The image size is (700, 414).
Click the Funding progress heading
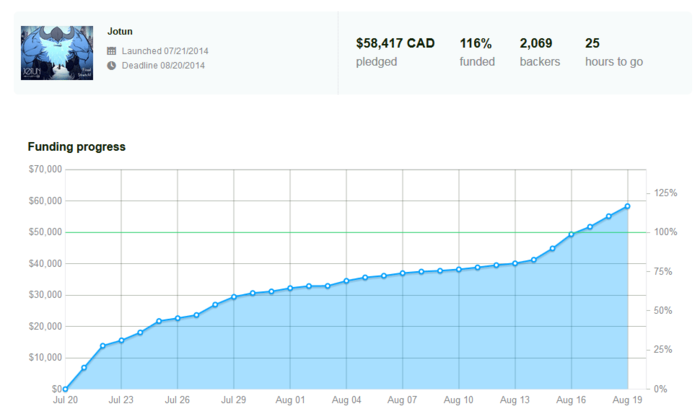pyautogui.click(x=76, y=146)
